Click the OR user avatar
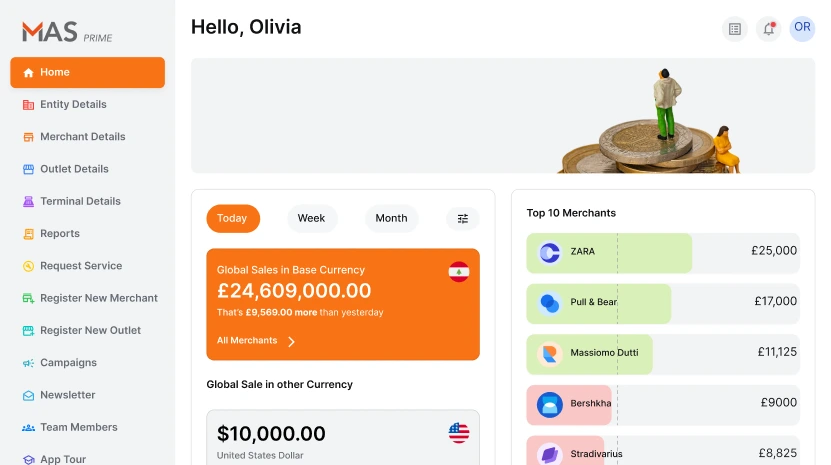 (802, 28)
